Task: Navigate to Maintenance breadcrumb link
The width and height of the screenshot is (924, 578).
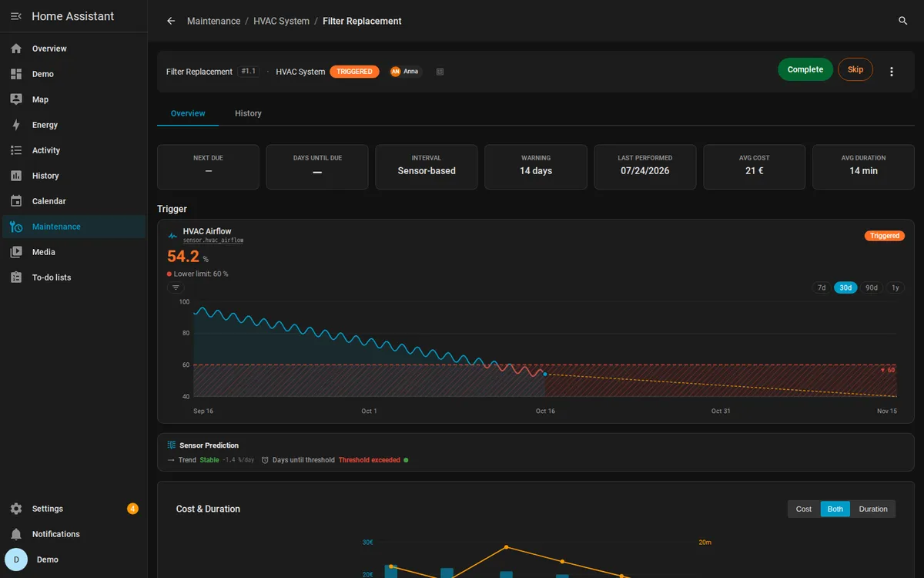Action: click(x=213, y=22)
